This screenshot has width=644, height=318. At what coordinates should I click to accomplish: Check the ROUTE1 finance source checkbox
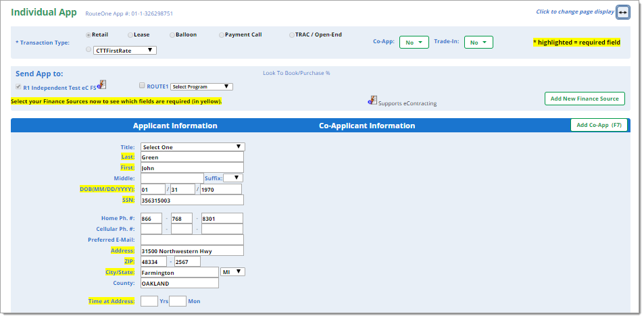tap(142, 86)
